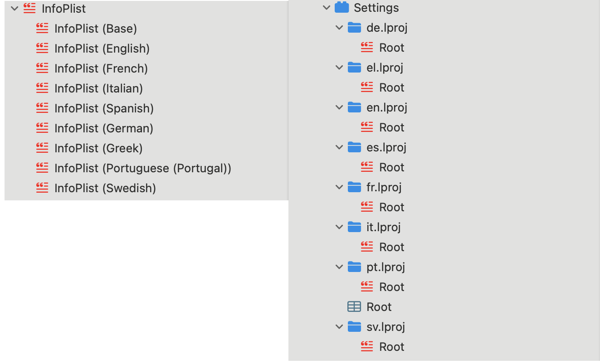Click strings icon beside InfoPlist (Greek)

coord(42,148)
